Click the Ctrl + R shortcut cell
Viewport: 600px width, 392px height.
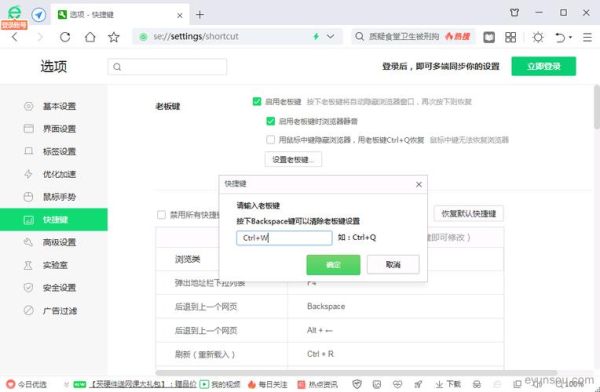(x=396, y=354)
